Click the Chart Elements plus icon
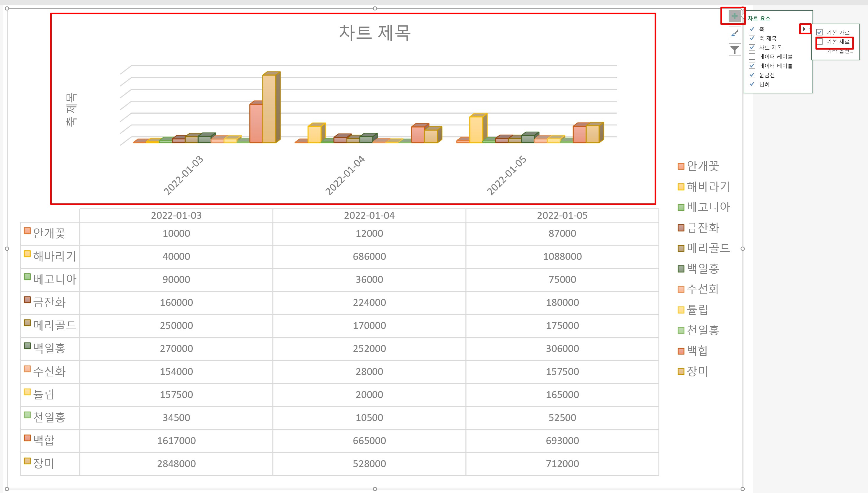The height and width of the screenshot is (493, 868). (x=734, y=16)
